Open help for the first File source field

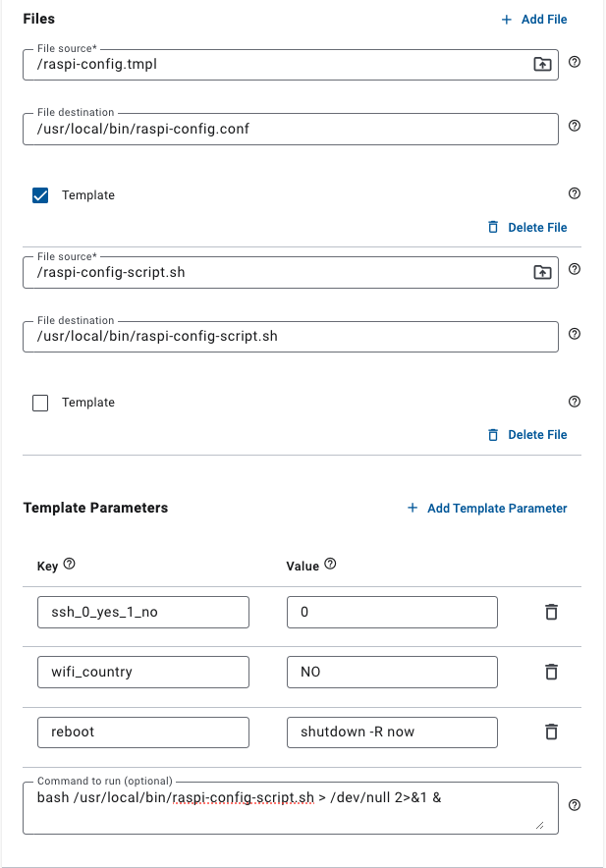(x=575, y=61)
